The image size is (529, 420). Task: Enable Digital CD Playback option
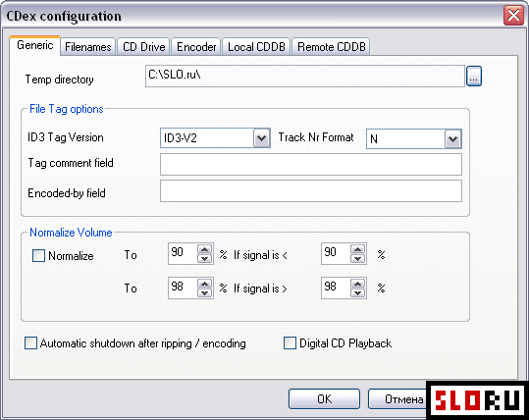click(290, 343)
